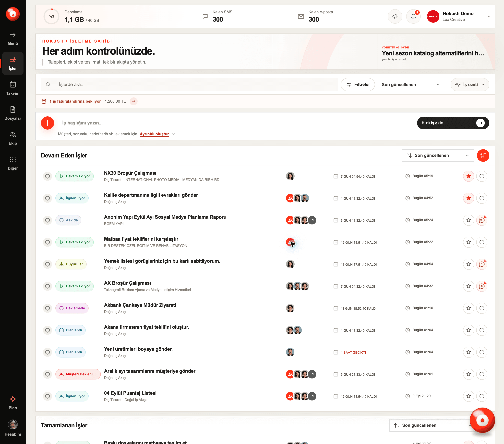
Task: Click the billing arrow next to 1.200,00 TL
Action: point(134,101)
